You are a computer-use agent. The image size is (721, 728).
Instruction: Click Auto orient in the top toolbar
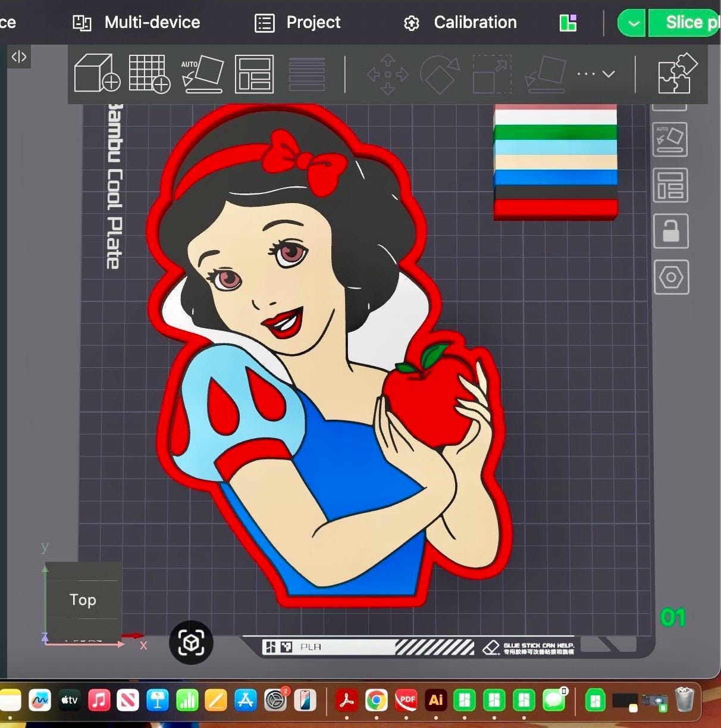pyautogui.click(x=202, y=74)
